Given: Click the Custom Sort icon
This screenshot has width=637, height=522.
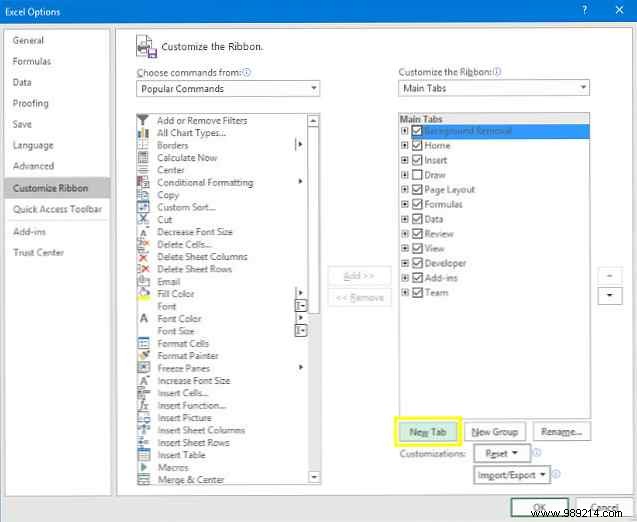Looking at the screenshot, I should 143,207.
